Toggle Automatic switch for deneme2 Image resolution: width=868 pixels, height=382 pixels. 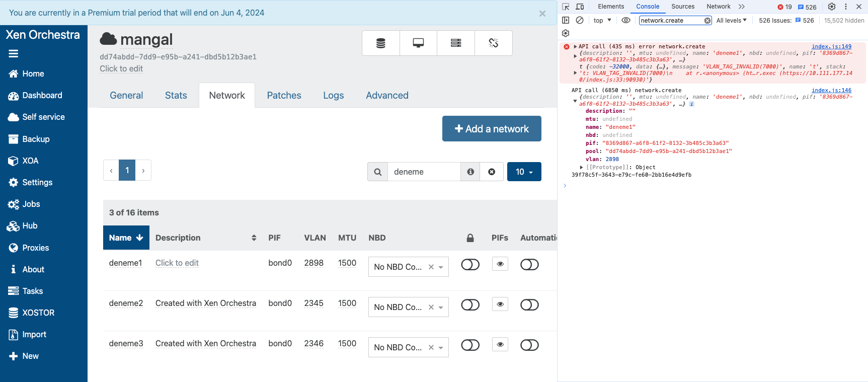pos(529,304)
